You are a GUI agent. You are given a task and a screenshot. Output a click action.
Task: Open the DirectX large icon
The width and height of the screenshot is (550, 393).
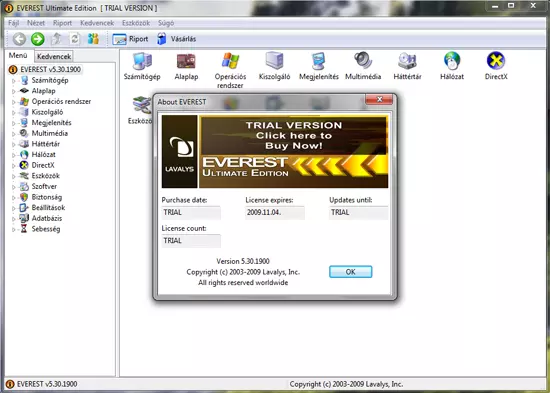click(x=496, y=66)
